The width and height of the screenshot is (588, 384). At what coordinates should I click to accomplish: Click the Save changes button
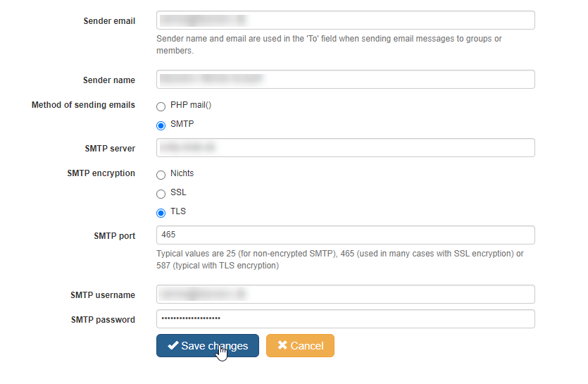[x=207, y=346]
